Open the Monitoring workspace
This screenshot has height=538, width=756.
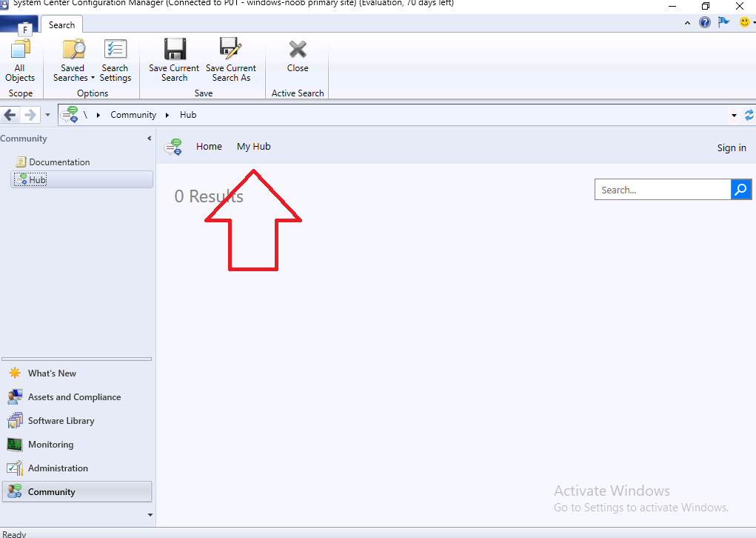[x=77, y=444]
